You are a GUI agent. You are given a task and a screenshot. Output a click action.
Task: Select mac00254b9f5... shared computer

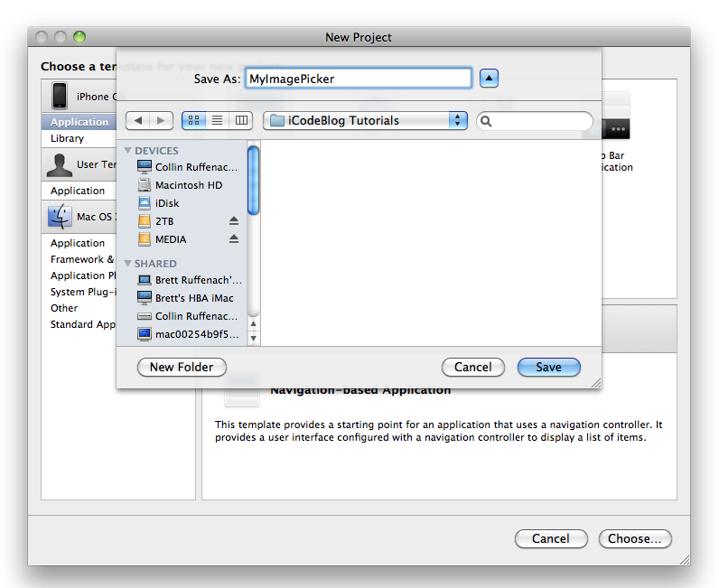(x=189, y=334)
